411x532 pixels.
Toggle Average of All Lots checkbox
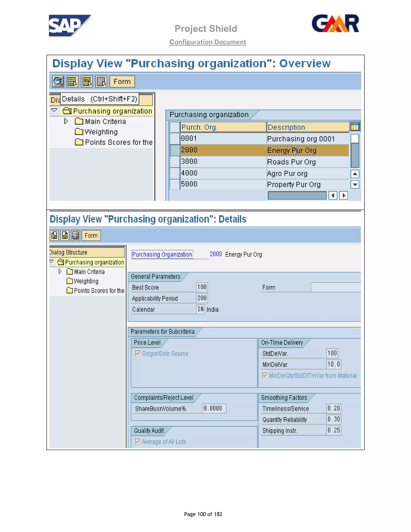[138, 441]
